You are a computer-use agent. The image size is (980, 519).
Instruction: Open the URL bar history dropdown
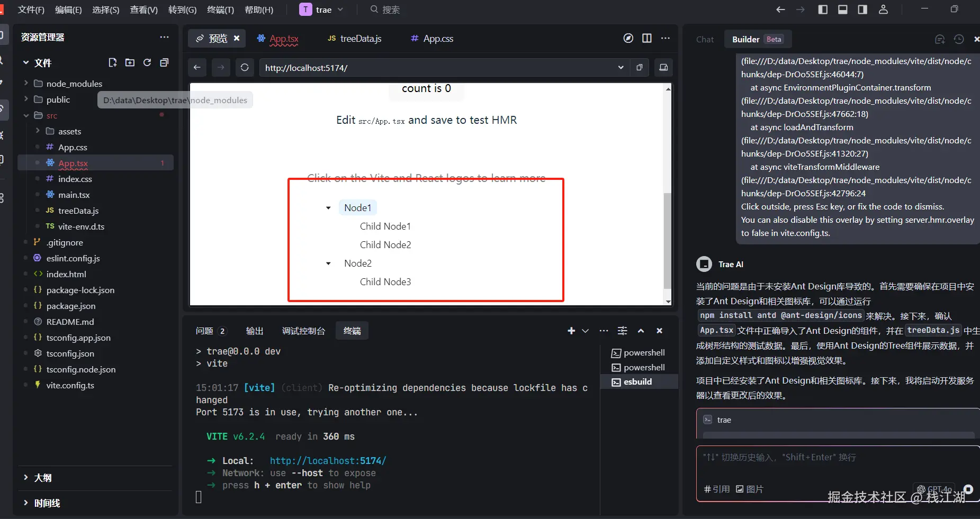[x=621, y=67]
